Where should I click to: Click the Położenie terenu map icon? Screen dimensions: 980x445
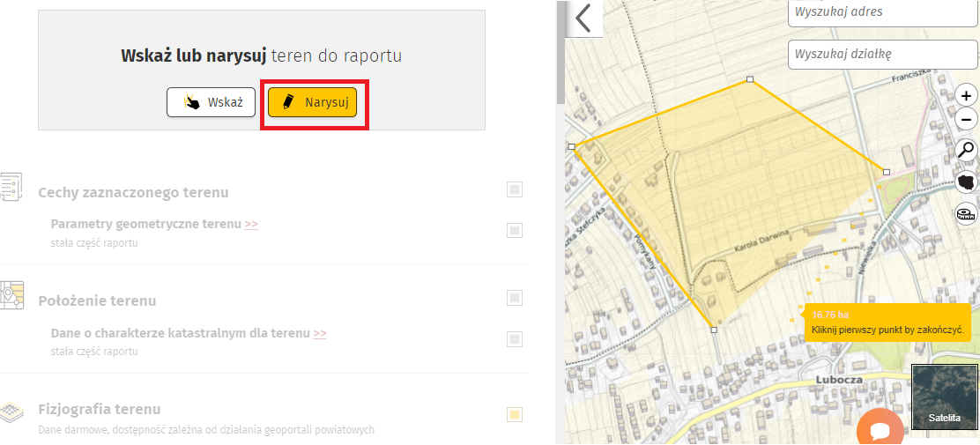[x=11, y=295]
